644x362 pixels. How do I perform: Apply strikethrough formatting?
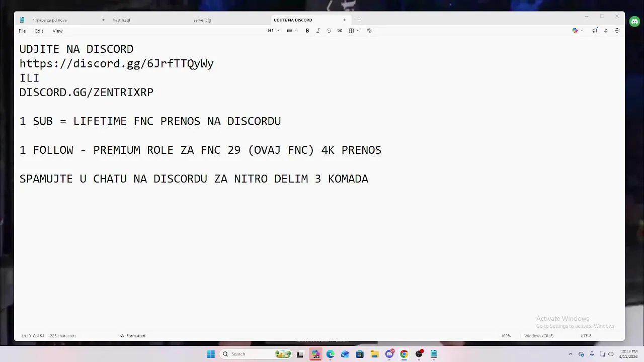[329, 31]
